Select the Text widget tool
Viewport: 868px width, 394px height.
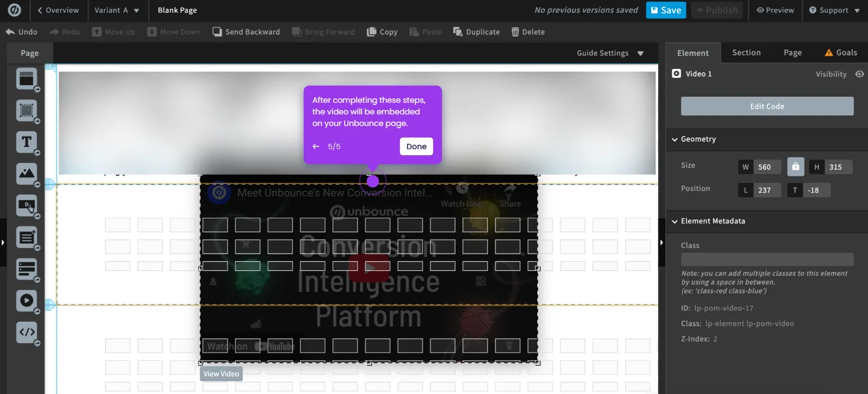(x=27, y=142)
